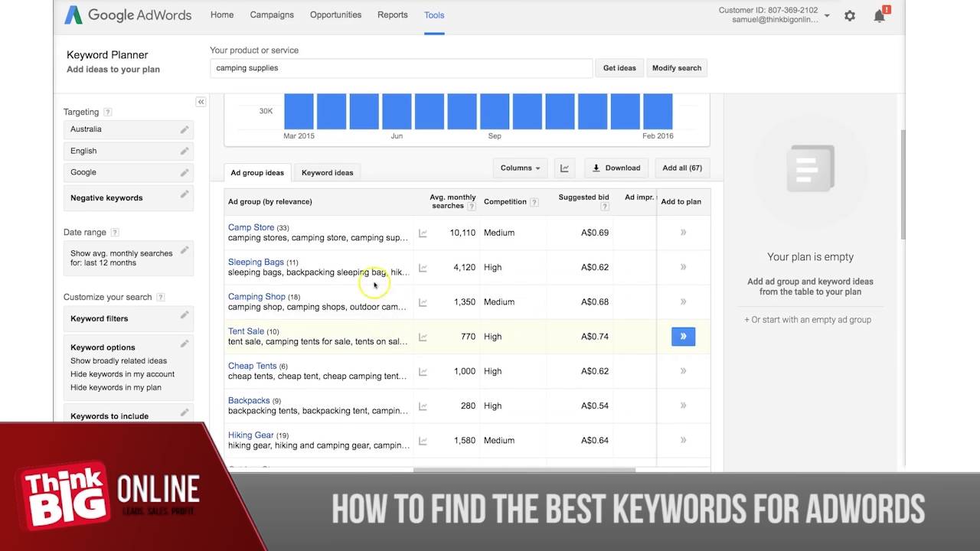The image size is (980, 551).
Task: Click Avg. monthly searches help icon
Action: [x=472, y=207]
